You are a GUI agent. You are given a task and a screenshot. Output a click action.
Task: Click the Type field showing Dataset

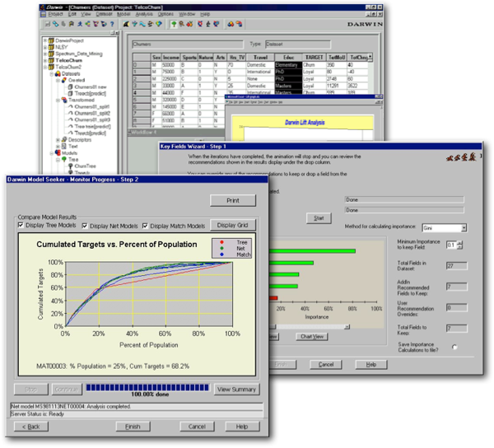coord(298,44)
